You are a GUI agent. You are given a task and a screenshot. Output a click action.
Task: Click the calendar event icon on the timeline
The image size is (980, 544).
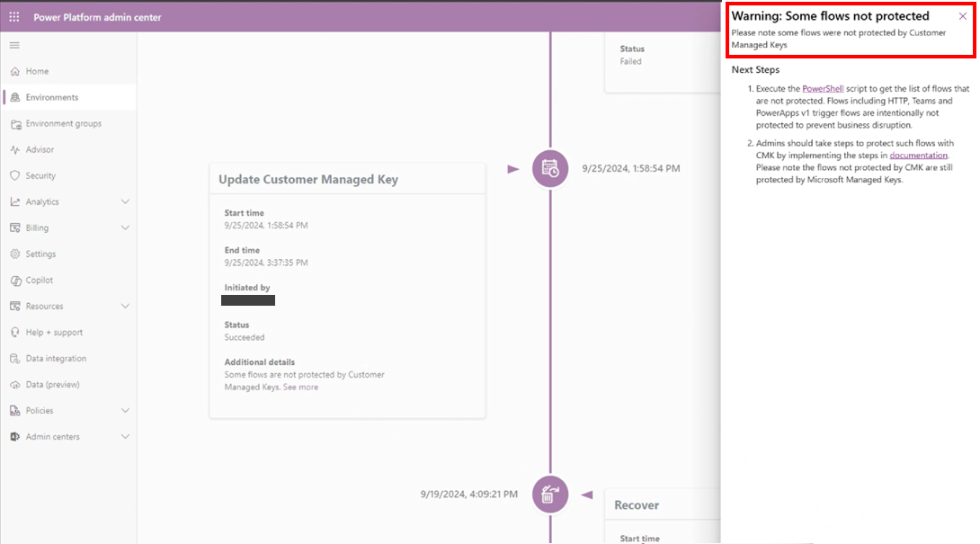click(x=549, y=168)
